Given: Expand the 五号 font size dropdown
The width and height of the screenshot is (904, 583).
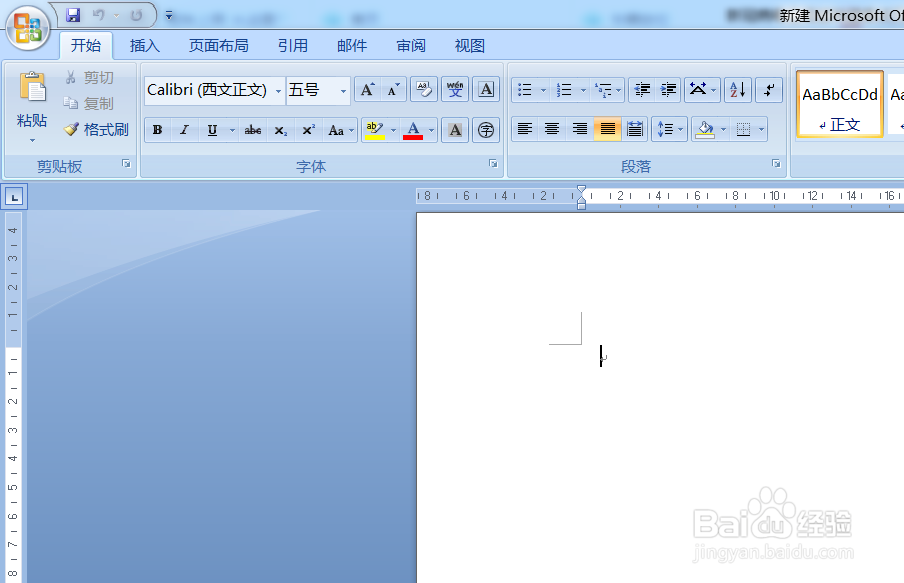Looking at the screenshot, I should point(343,91).
